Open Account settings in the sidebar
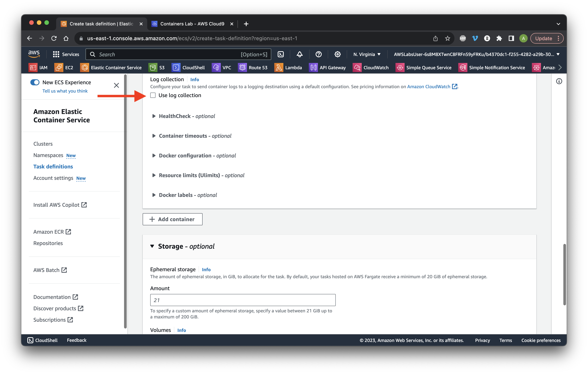 click(53, 178)
